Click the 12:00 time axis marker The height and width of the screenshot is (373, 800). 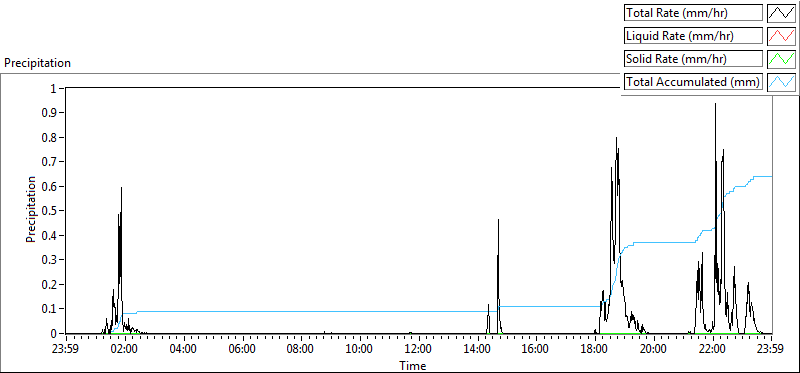click(x=418, y=350)
